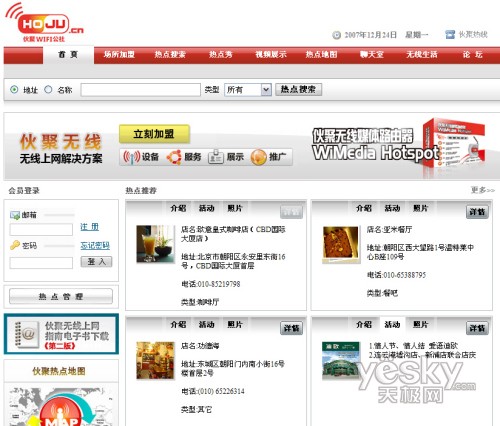Click the 展示 display icon

pos(216,157)
